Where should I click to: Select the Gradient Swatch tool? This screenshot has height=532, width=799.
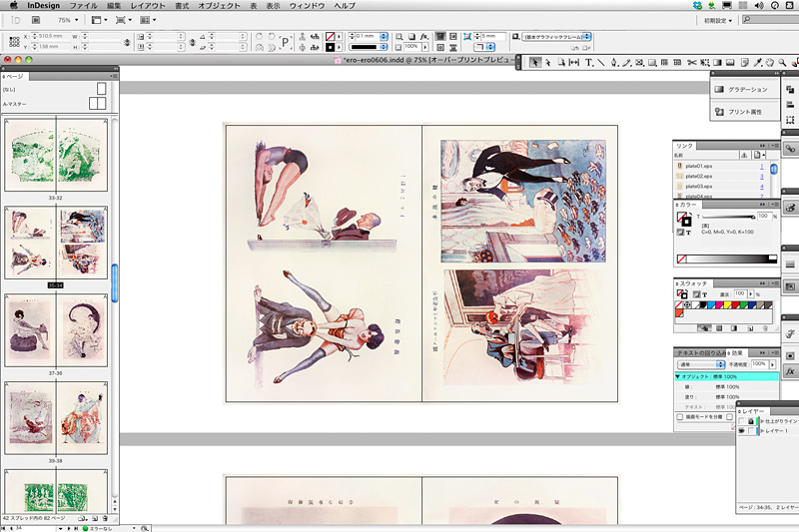pos(717,62)
